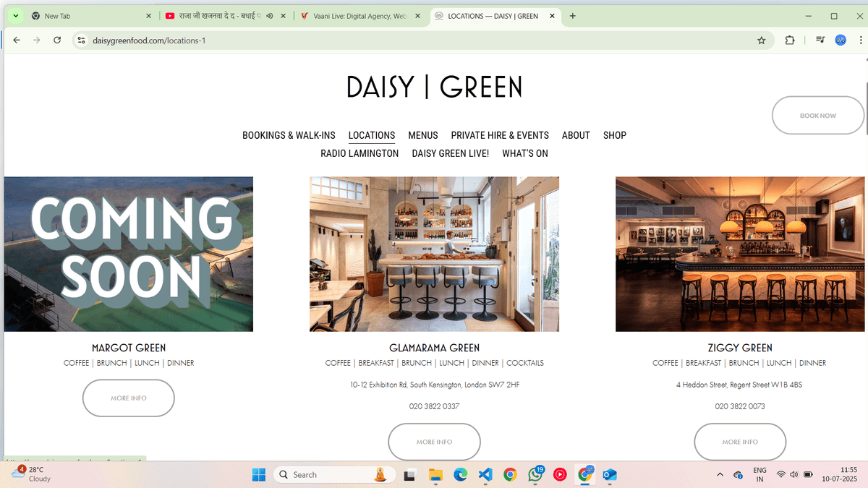Click the Coming Soon Margot Green image
Image resolution: width=868 pixels, height=488 pixels.
tap(129, 254)
